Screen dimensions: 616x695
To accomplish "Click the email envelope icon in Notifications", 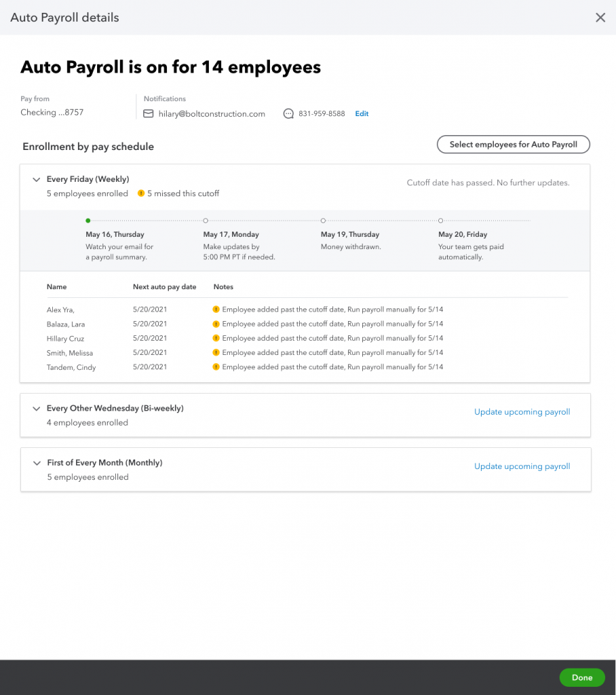I will (149, 114).
